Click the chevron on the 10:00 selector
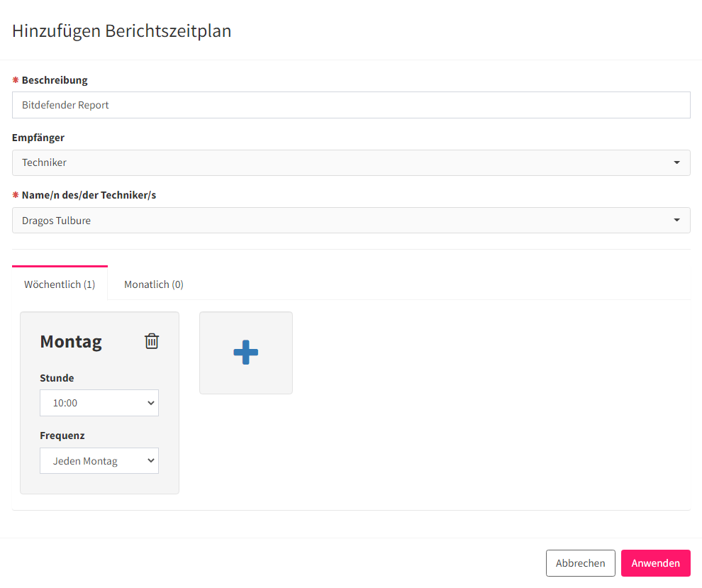This screenshot has height=588, width=702. 151,403
